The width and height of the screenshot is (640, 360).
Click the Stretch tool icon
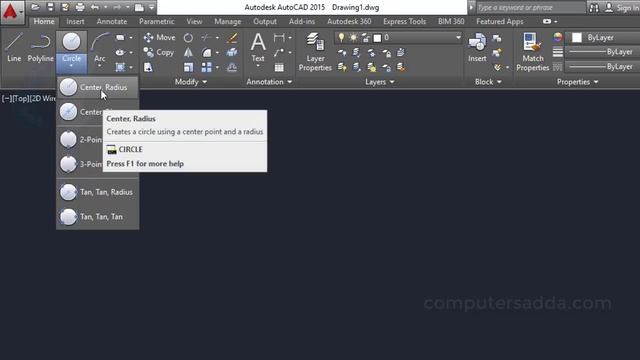point(148,67)
